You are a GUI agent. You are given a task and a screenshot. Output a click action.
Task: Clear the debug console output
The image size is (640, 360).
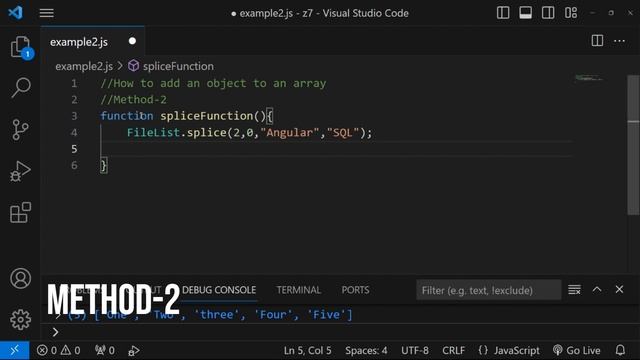[574, 290]
